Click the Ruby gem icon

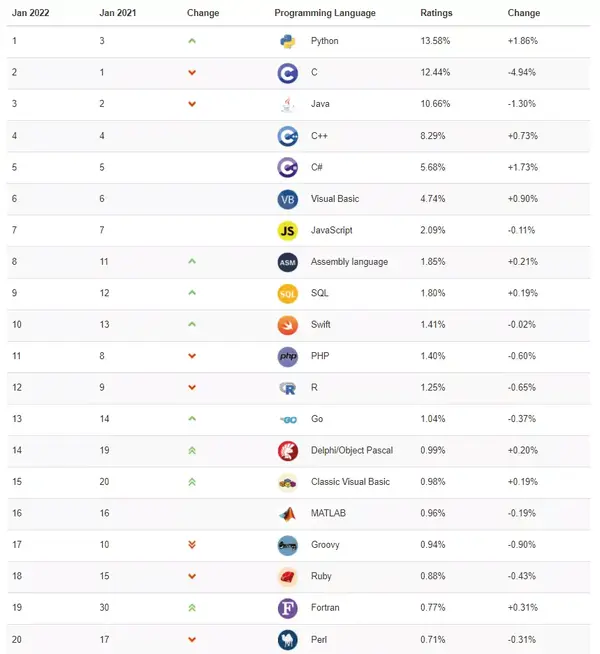click(x=288, y=577)
